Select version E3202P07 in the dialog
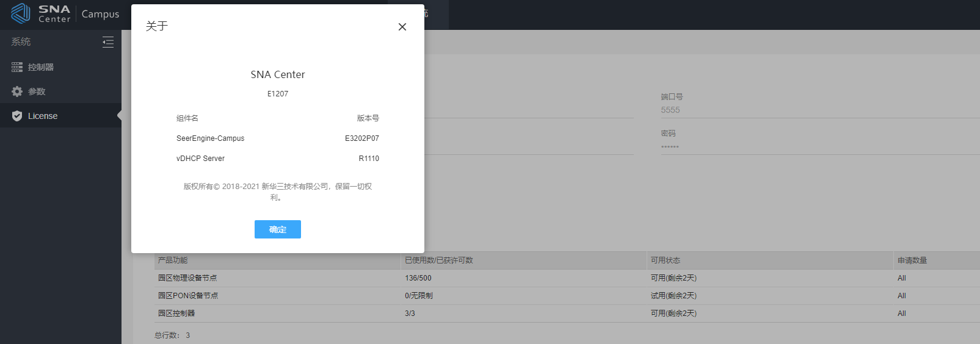 pyautogui.click(x=362, y=138)
